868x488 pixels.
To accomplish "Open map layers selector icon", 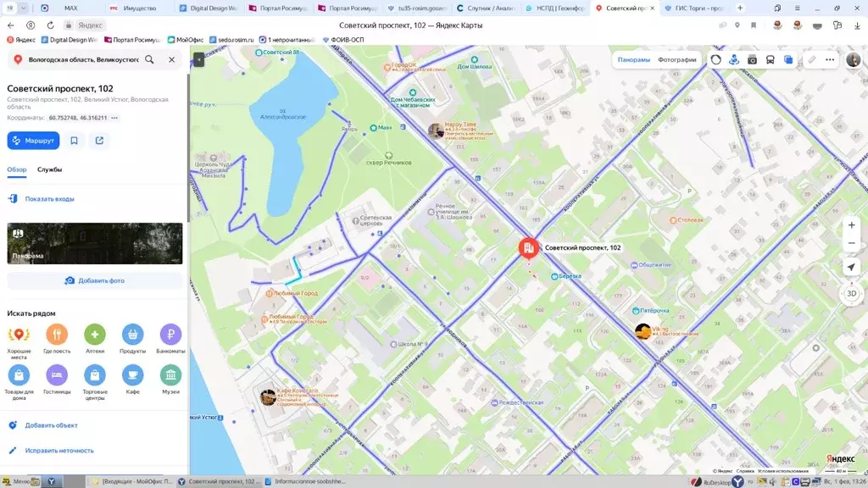I will (x=788, y=60).
